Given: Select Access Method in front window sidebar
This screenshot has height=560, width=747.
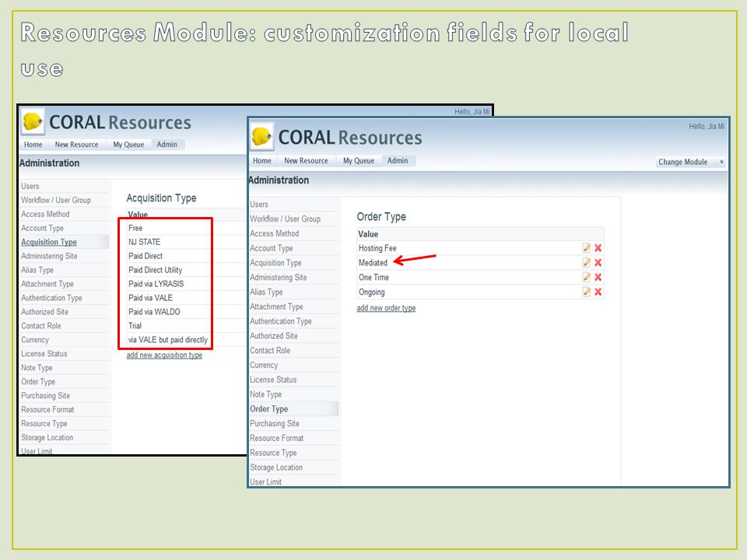Looking at the screenshot, I should click(293, 234).
